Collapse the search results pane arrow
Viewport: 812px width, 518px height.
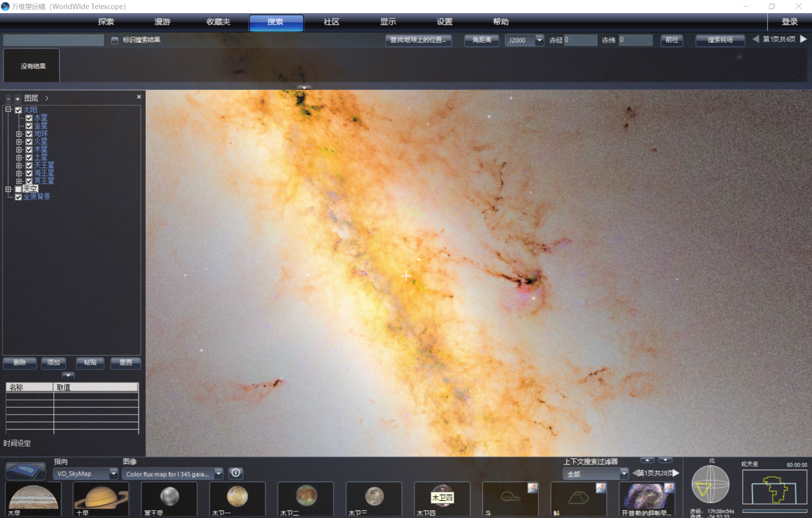click(x=304, y=87)
